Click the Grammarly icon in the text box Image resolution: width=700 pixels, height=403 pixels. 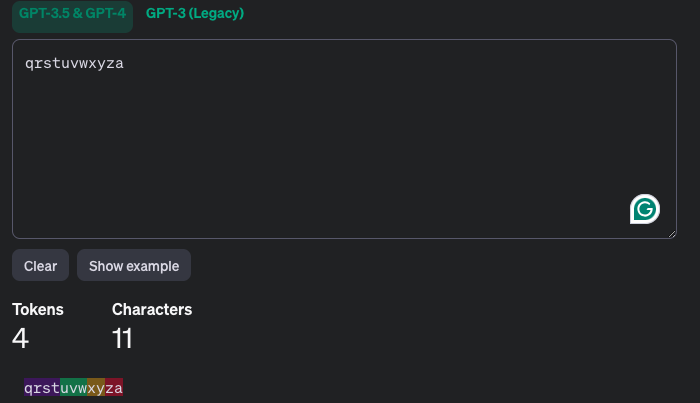[645, 209]
